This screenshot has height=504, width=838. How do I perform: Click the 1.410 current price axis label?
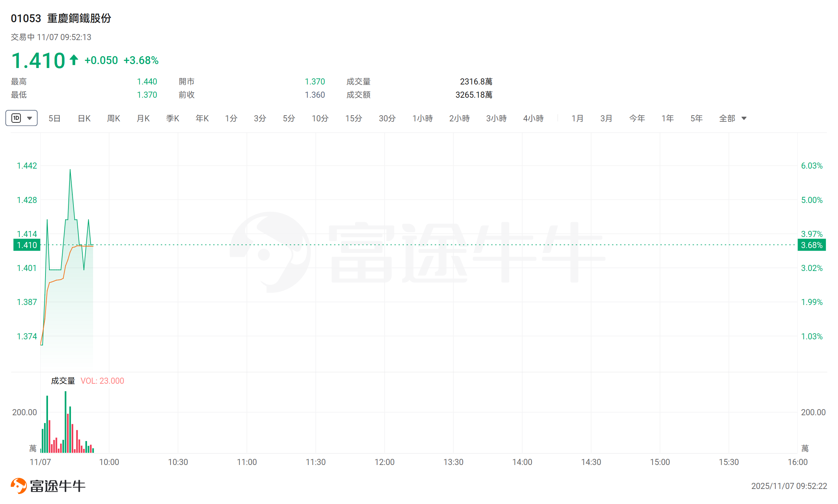pyautogui.click(x=27, y=245)
